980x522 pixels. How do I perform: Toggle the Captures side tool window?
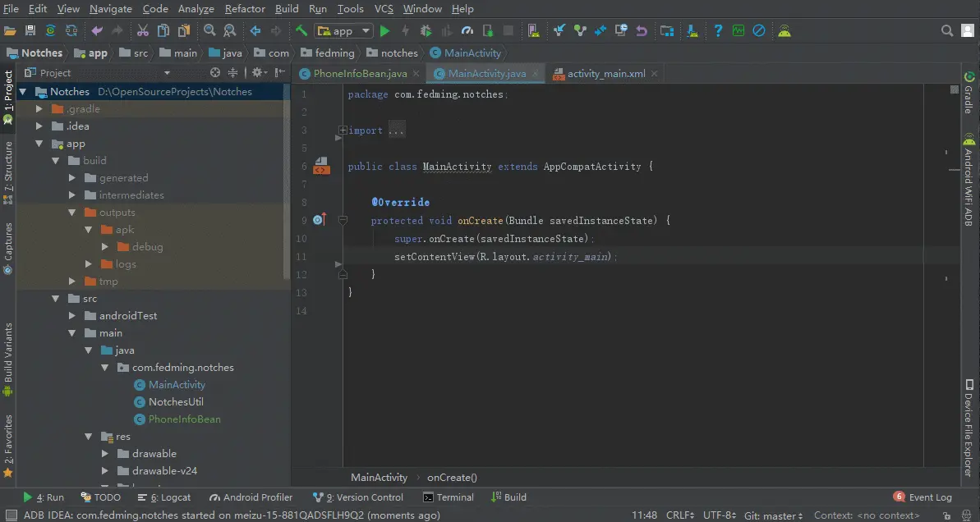coord(8,248)
